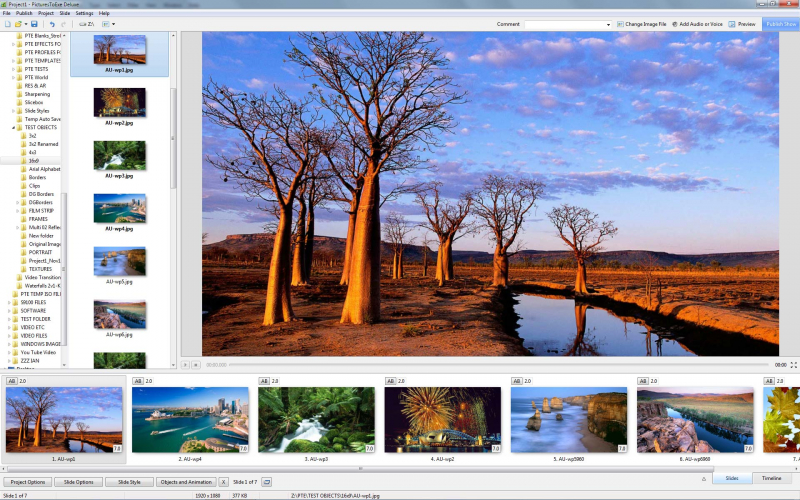
Task: Click the file list view mode icon
Action: (106, 24)
